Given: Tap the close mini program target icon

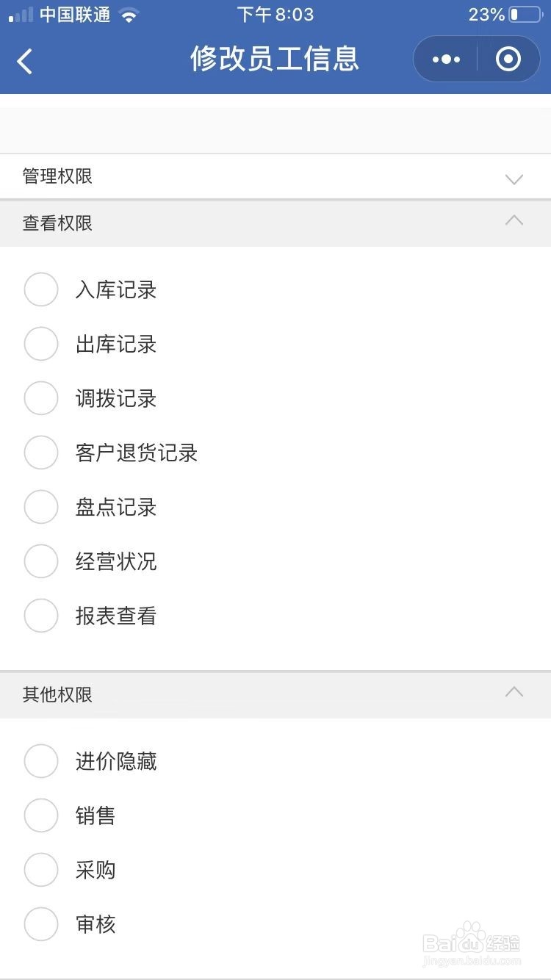Looking at the screenshot, I should [508, 60].
